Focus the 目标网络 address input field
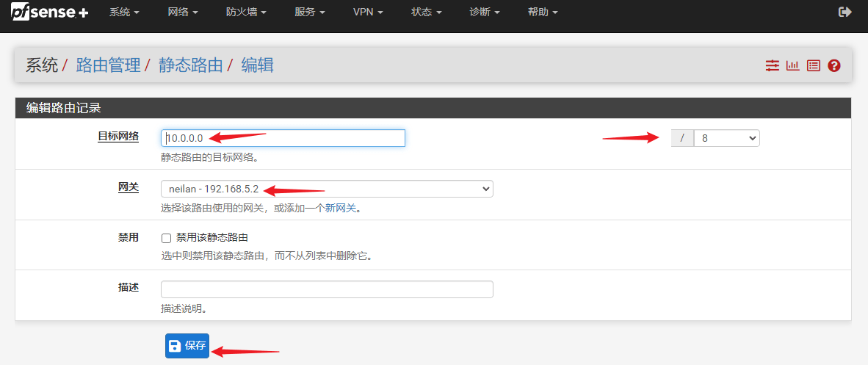The image size is (868, 365). (283, 138)
